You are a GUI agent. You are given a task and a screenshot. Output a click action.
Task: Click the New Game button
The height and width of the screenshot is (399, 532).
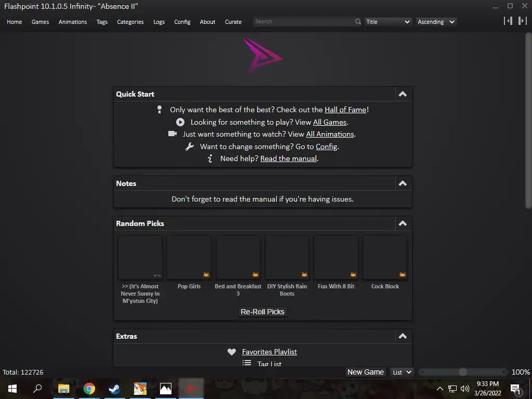365,372
